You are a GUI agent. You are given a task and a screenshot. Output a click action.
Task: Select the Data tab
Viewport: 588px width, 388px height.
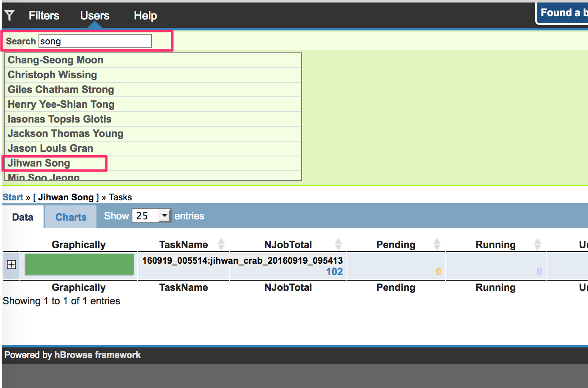click(23, 217)
